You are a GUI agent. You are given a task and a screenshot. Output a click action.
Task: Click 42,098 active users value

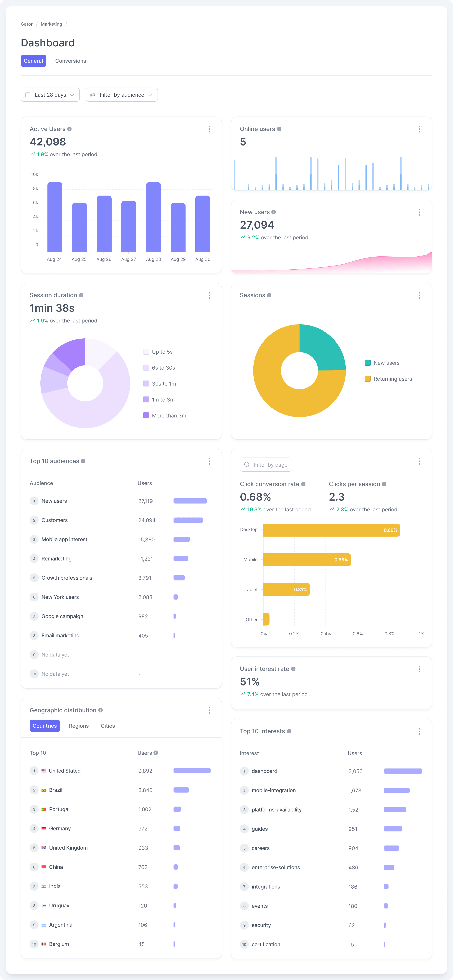48,142
